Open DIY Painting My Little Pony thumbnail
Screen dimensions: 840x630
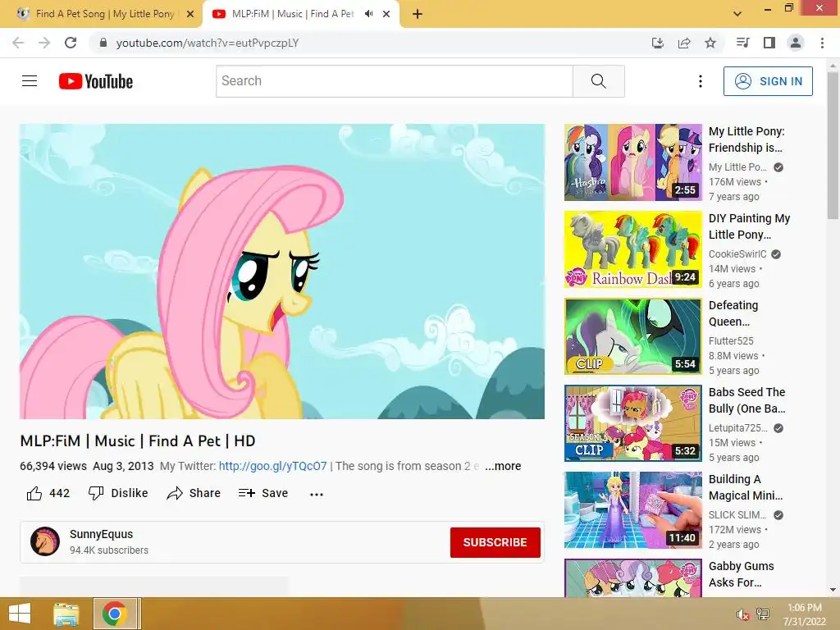tap(633, 249)
